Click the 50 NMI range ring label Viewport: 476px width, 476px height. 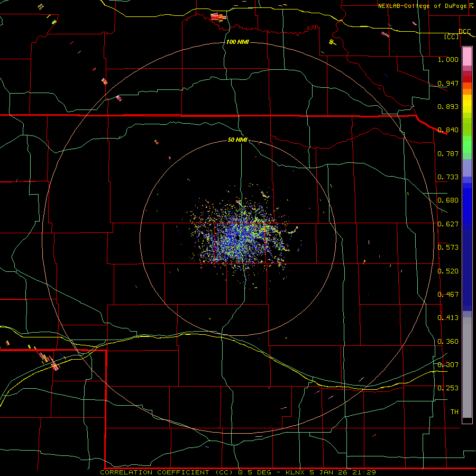[237, 140]
